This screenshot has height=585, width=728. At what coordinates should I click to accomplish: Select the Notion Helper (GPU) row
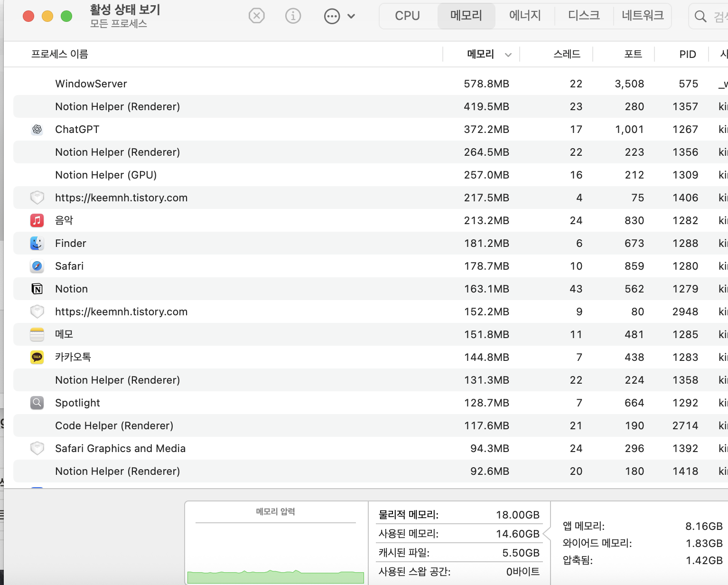coord(370,175)
